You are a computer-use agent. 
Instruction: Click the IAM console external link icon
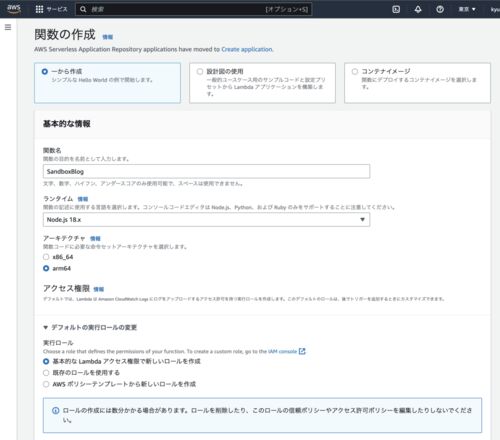point(302,351)
